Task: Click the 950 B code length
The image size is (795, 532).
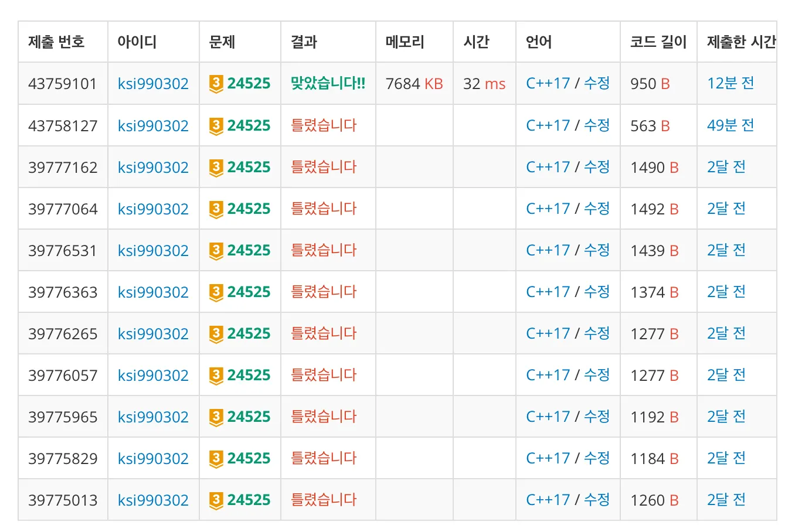Action: (650, 84)
